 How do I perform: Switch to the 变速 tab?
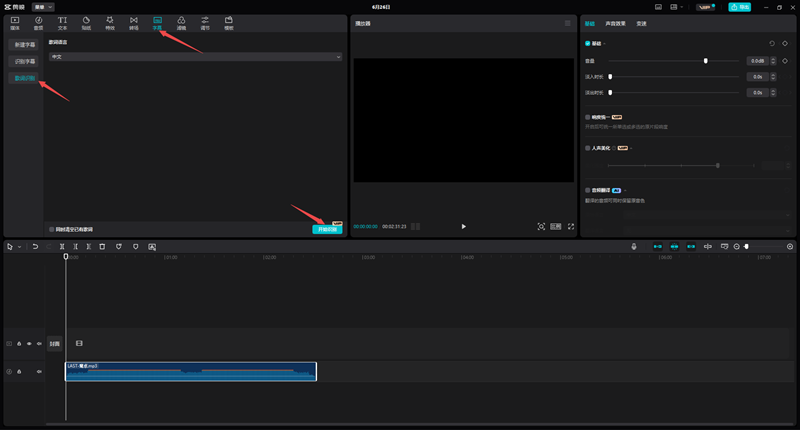(642, 23)
